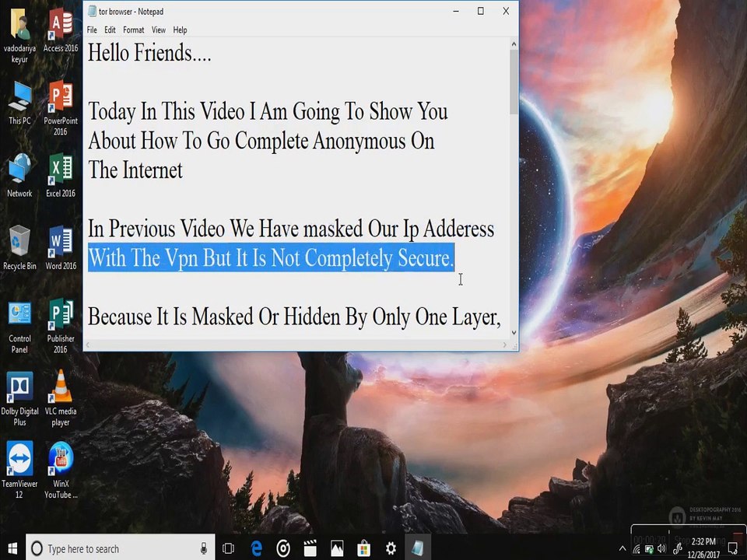Open the Edit menu in Notepad

110,30
